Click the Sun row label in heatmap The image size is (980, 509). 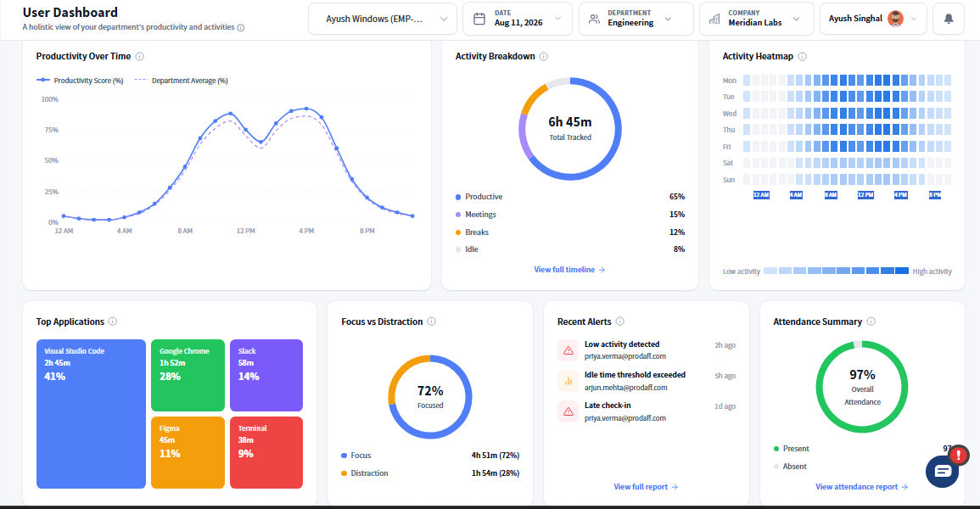coord(729,180)
